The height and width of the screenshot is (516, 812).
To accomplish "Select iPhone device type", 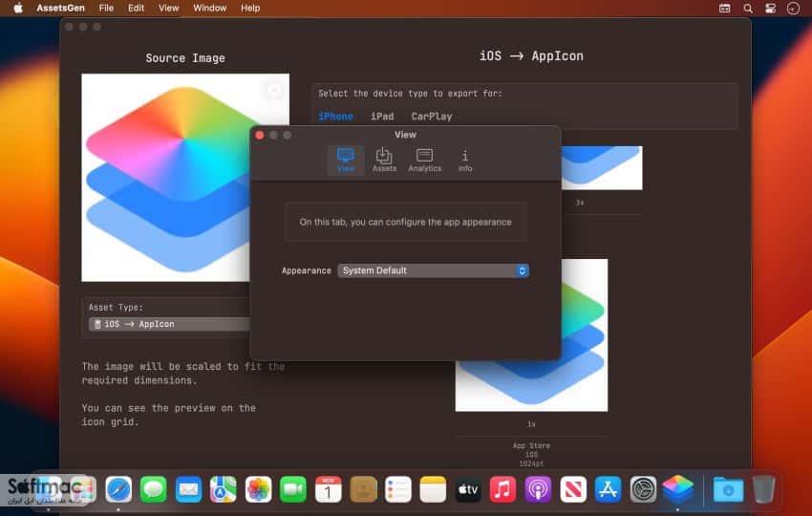I will coord(335,117).
